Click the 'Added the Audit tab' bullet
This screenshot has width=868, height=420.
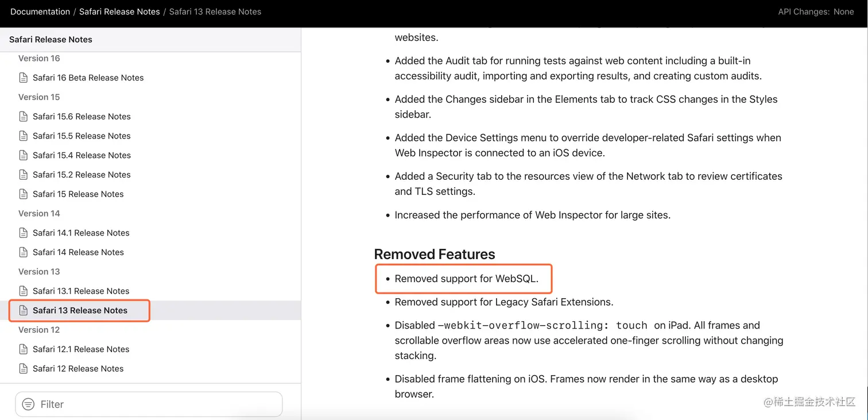(x=578, y=68)
